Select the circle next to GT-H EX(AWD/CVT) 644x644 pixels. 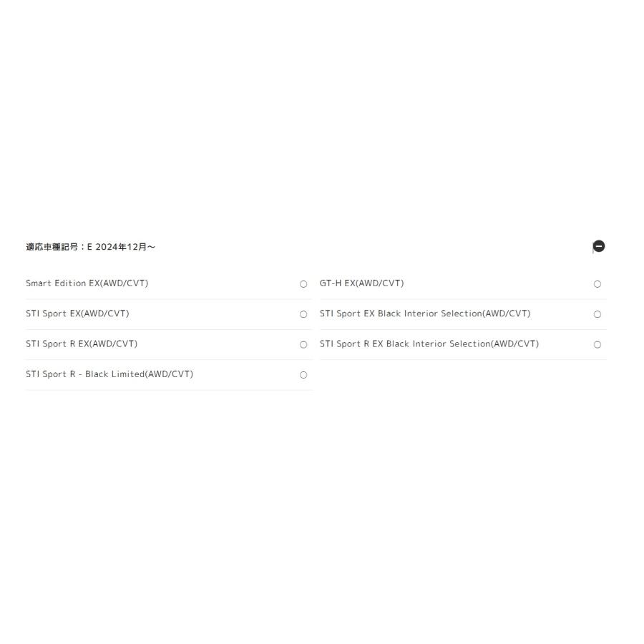click(597, 284)
